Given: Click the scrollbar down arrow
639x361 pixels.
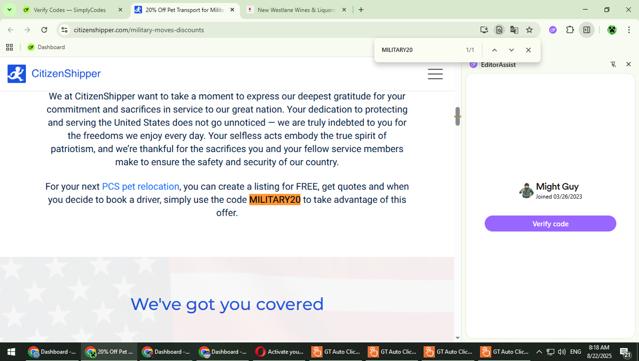Looking at the screenshot, I should pos(457,337).
